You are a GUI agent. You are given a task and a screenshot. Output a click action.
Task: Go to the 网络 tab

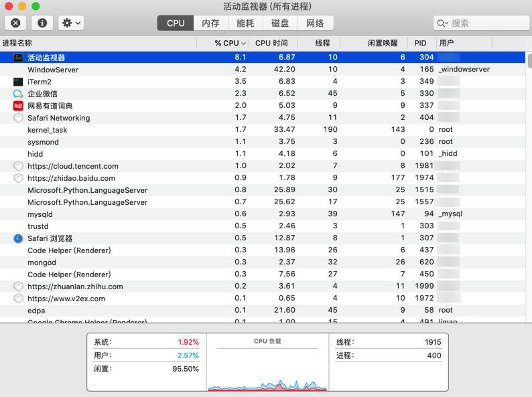[x=315, y=23]
